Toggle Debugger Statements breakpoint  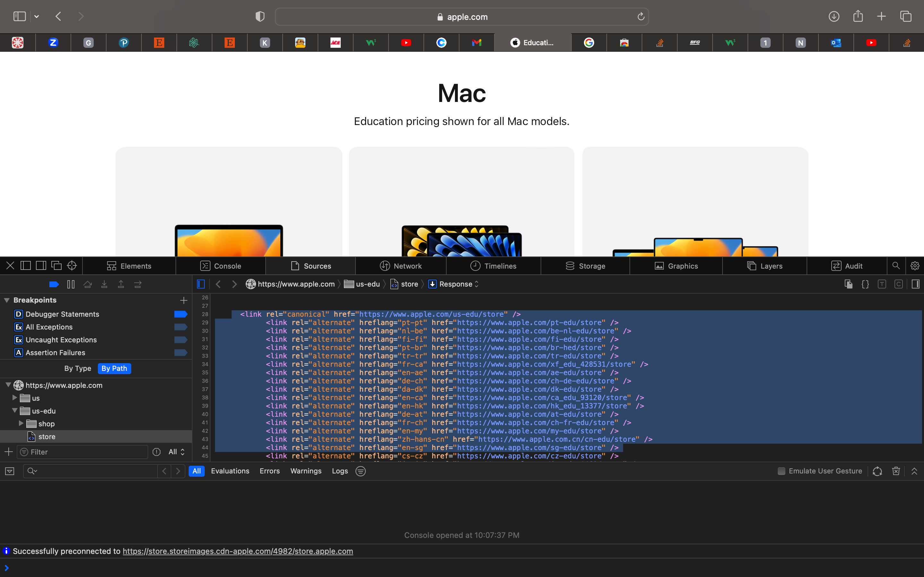pos(180,314)
